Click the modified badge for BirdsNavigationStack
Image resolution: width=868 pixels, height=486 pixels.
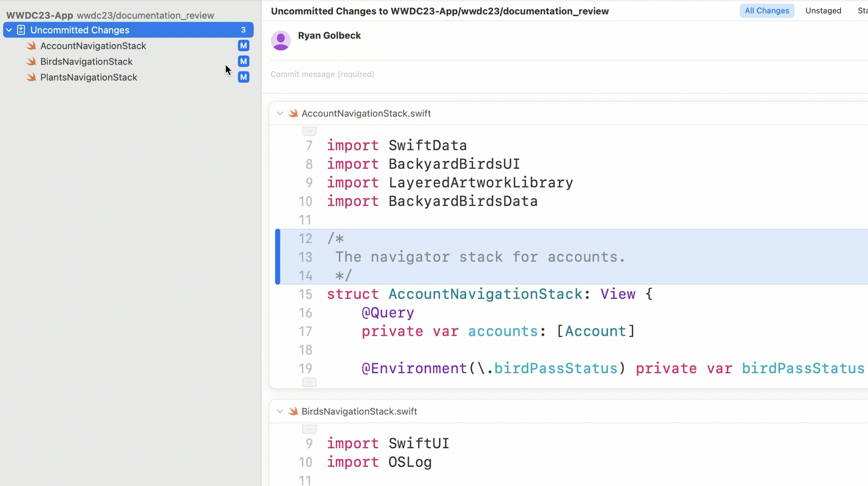[243, 62]
